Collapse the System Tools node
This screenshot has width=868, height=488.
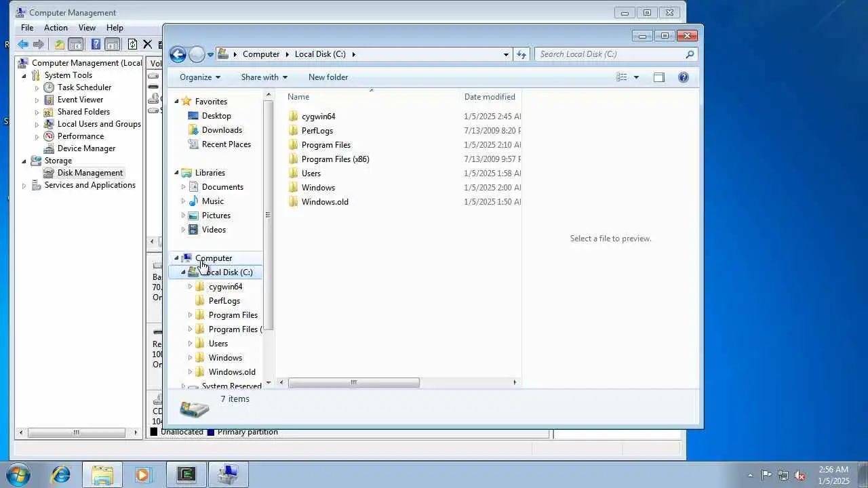[x=24, y=75]
